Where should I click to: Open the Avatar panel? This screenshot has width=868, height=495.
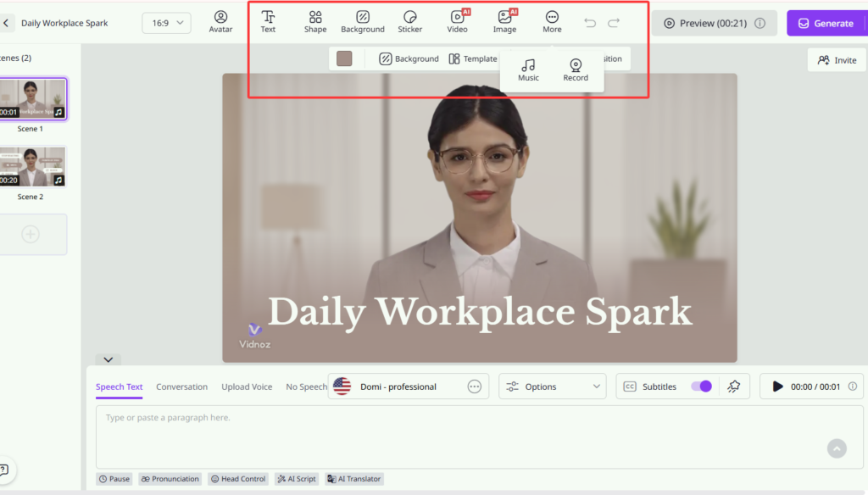[x=220, y=23]
